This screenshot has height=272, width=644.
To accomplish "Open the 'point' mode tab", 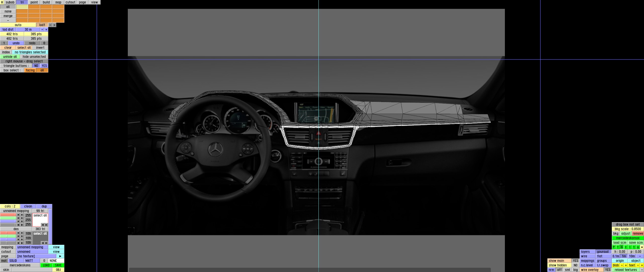I will click(34, 2).
